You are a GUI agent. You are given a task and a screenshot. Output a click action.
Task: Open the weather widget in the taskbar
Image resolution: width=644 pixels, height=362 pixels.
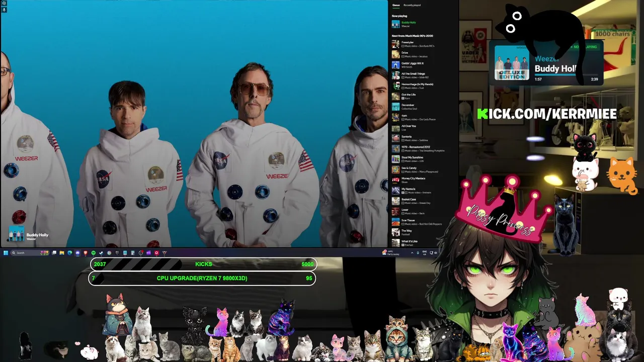pos(391,253)
